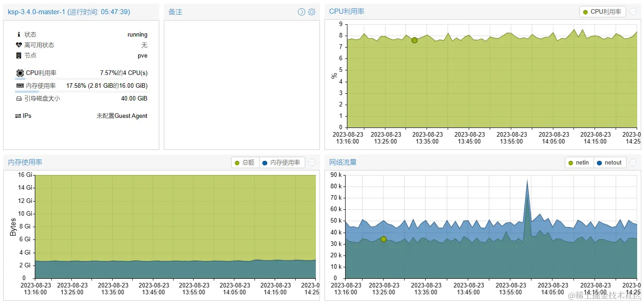Click the status info icon beside 状态

tap(19, 34)
